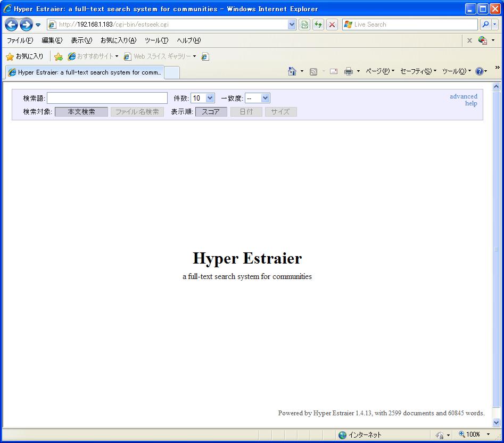Screen dimensions: 504x443
Task: Stop loading with the red X icon
Action: click(332, 24)
